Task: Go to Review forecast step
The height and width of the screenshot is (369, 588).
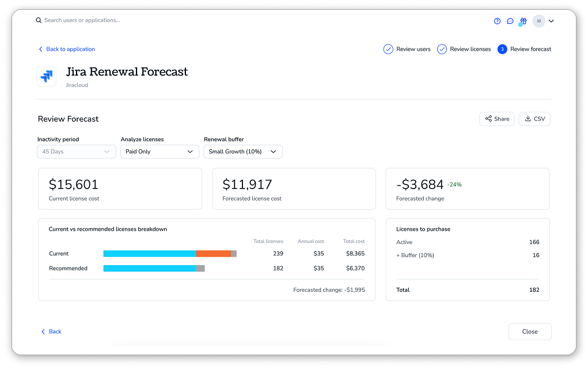Action: click(x=530, y=50)
